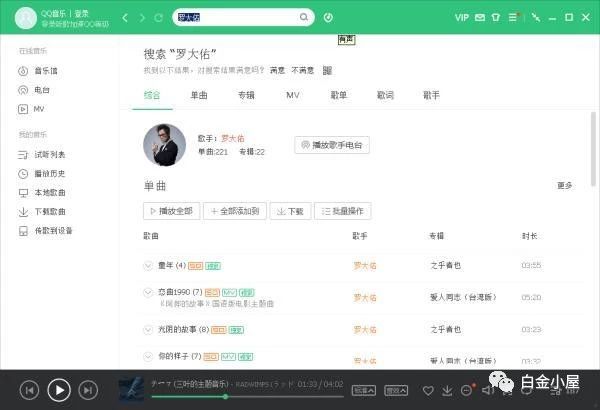Open 电台 radio in the sidebar
The width and height of the screenshot is (600, 410).
pos(34,90)
